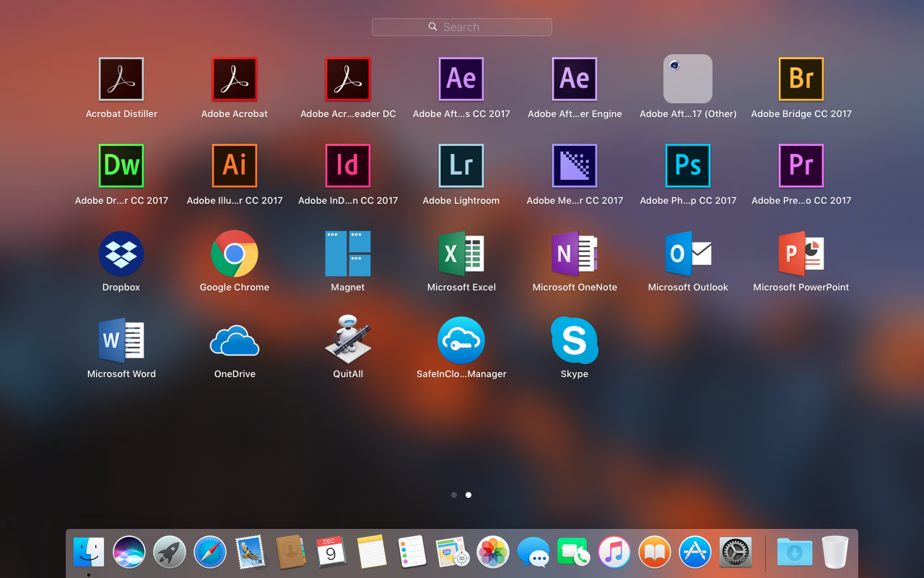Screen dimensions: 924x578
Task: Launch Adobe Illustrator CC 2017
Action: tap(235, 165)
